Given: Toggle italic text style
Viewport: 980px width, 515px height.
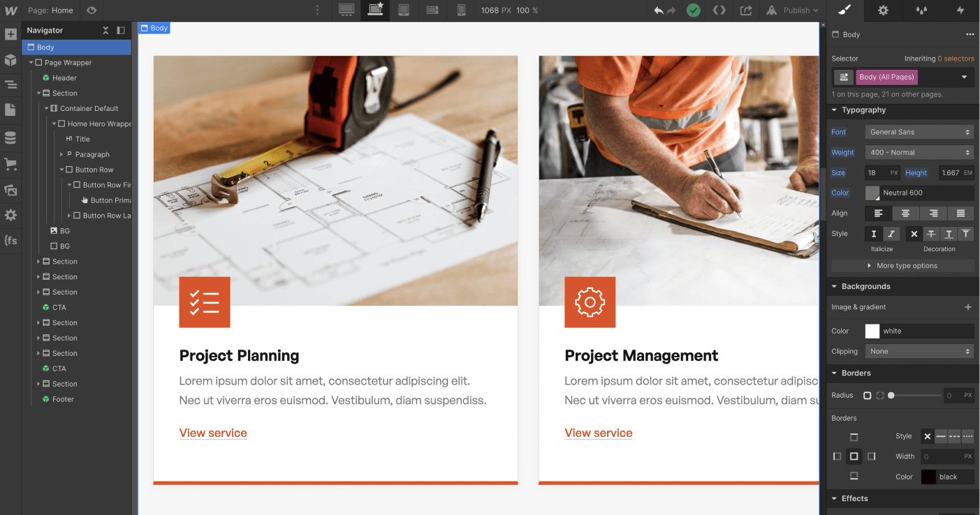Looking at the screenshot, I should [891, 234].
